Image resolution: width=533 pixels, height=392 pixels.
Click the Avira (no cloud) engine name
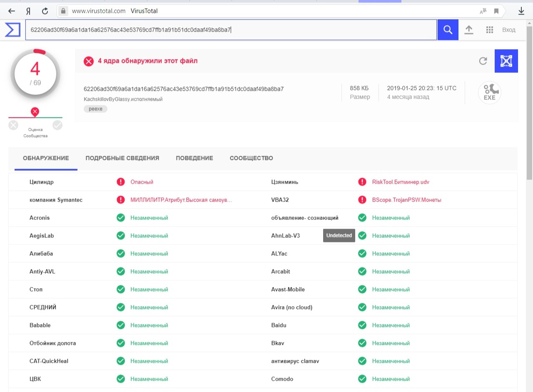pyautogui.click(x=291, y=307)
